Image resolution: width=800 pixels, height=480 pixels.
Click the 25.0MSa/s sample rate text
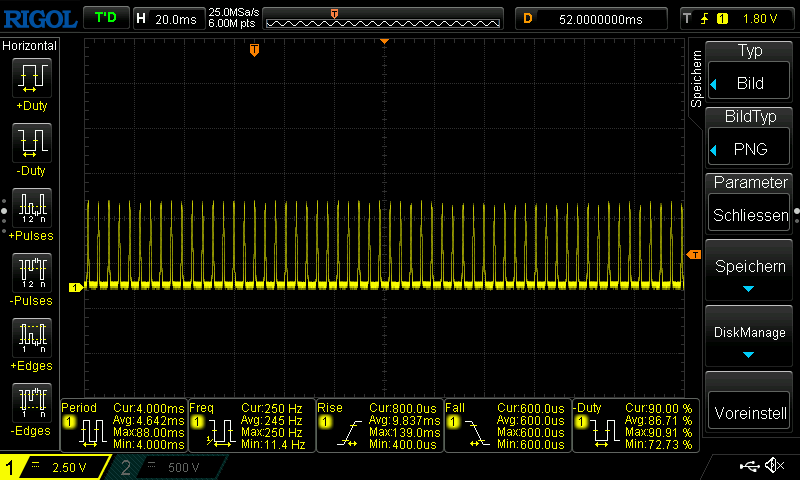(x=234, y=12)
